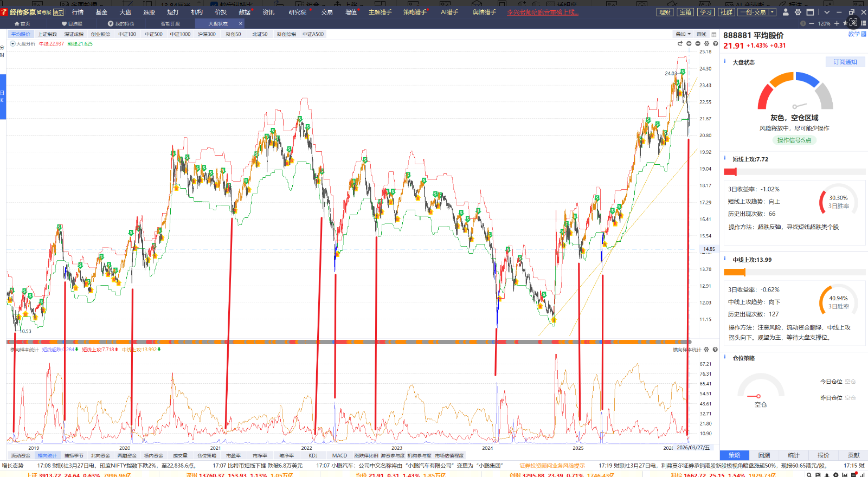Click the table layout icon beside 画线
Image resolution: width=868 pixels, height=477 pixels.
[714, 34]
